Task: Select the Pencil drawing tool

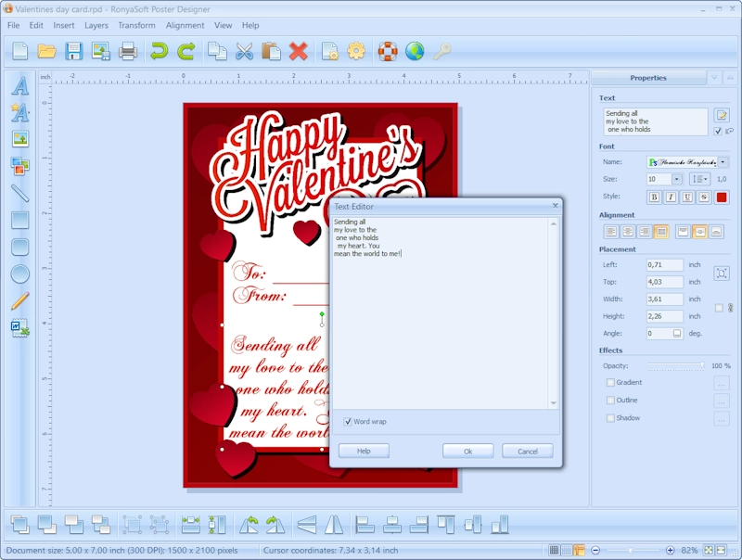Action: tap(18, 299)
